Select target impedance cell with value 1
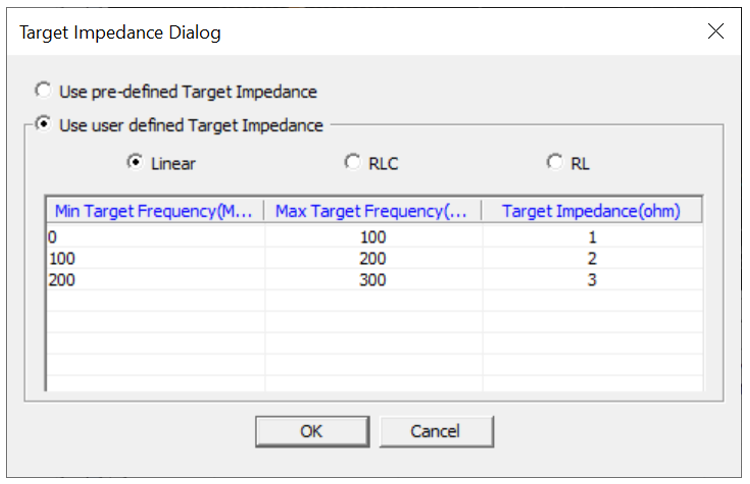 pyautogui.click(x=591, y=237)
